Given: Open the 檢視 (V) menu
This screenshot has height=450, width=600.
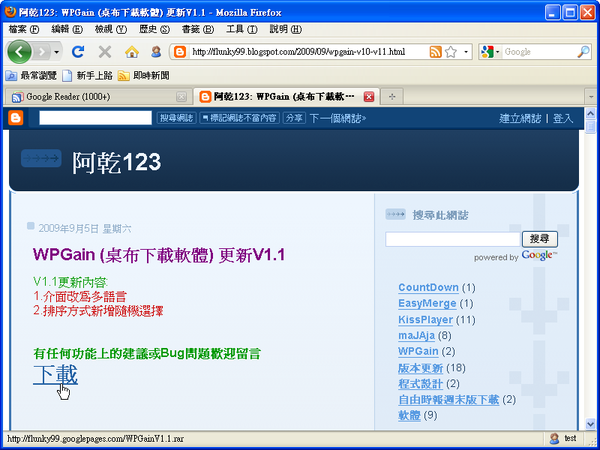Looking at the screenshot, I should (111, 29).
